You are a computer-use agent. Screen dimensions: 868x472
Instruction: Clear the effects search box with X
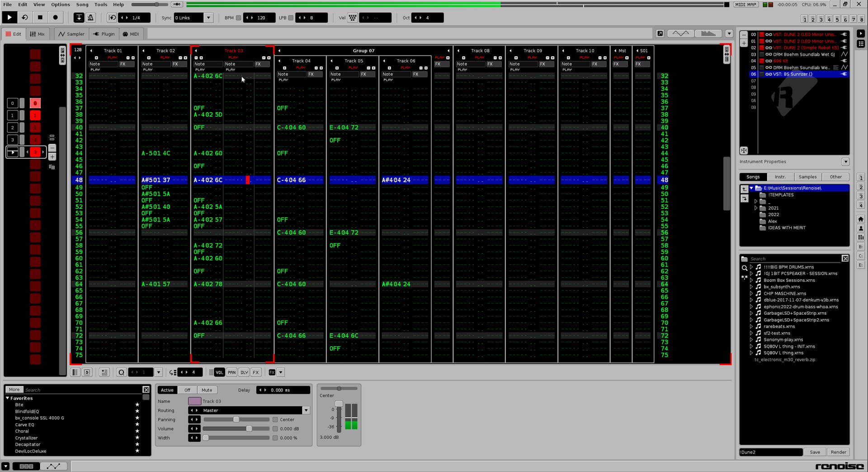pyautogui.click(x=146, y=389)
